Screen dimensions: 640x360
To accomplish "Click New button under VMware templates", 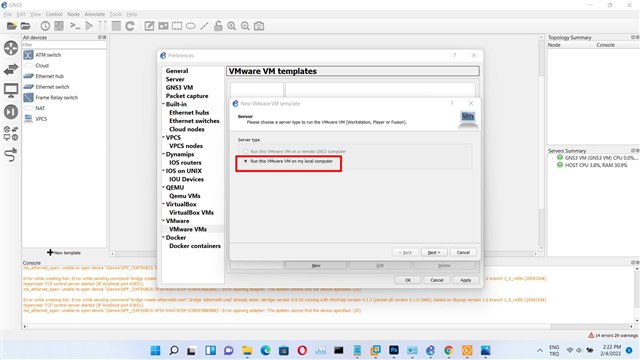I will coord(316,266).
